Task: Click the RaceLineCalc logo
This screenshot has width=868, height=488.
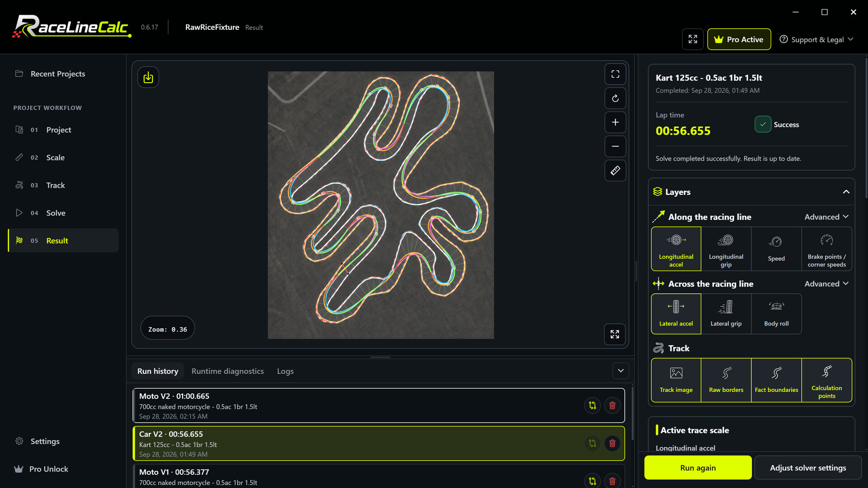Action: (x=71, y=27)
